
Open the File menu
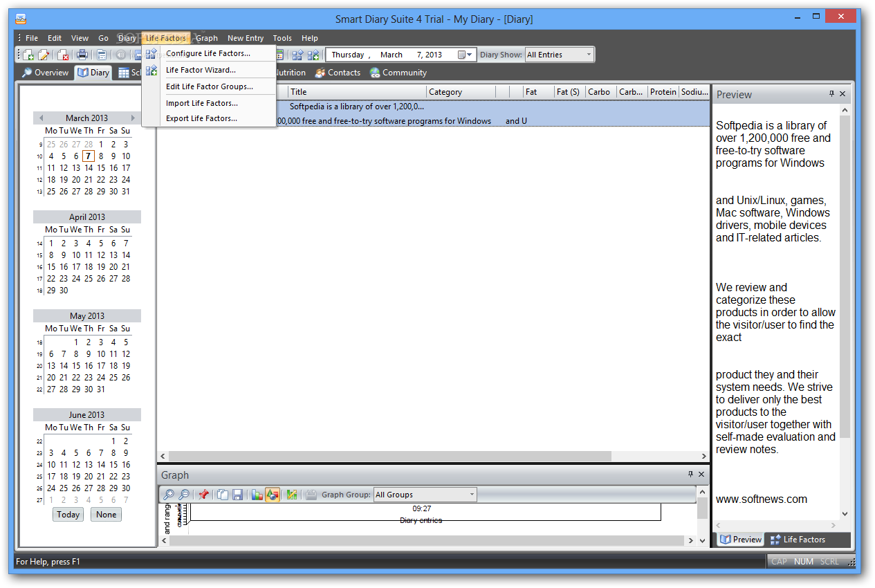pos(32,38)
